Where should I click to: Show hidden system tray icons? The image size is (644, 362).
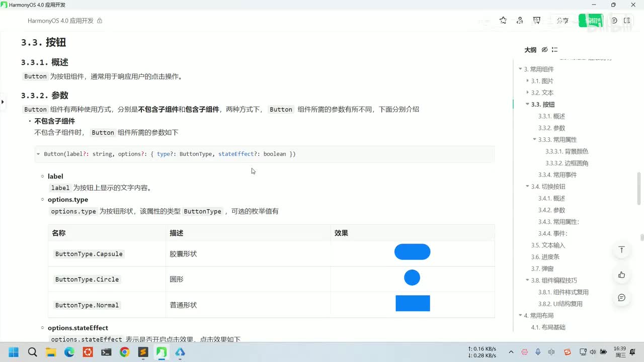(x=511, y=352)
